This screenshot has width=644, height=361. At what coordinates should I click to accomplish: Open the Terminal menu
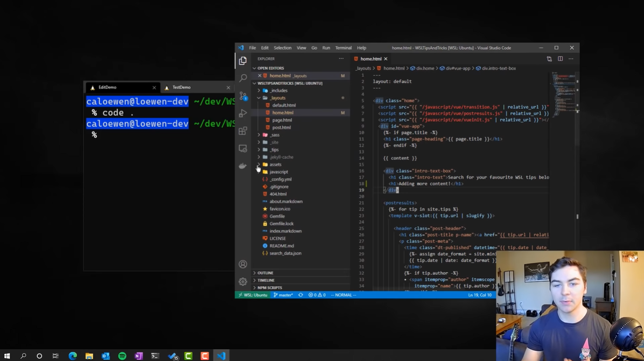[x=343, y=48]
